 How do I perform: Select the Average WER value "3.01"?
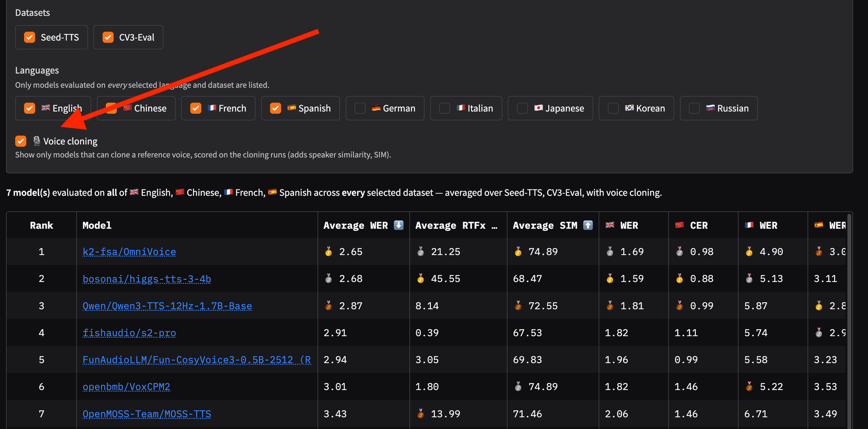click(335, 387)
